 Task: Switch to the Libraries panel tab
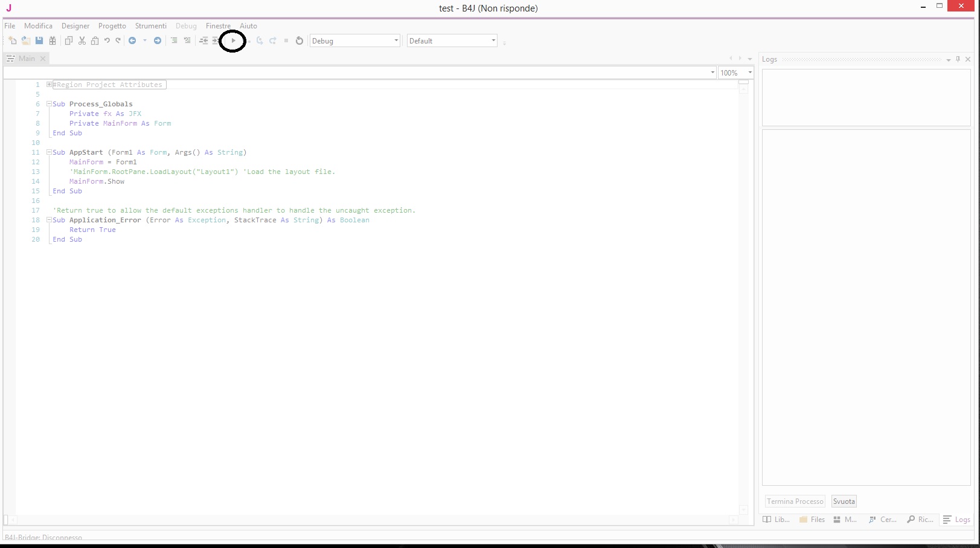tap(776, 520)
